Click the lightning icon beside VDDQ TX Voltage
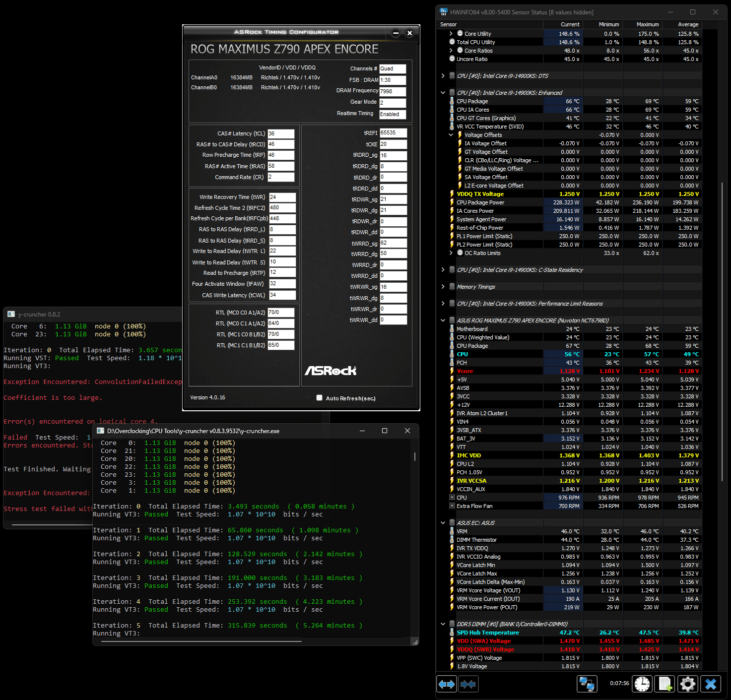Screen dimensions: 731x700 pyautogui.click(x=452, y=194)
